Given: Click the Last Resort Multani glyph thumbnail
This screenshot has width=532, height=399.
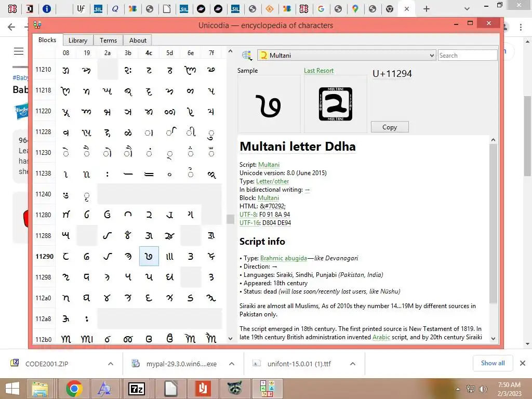Looking at the screenshot, I should click(x=335, y=104).
